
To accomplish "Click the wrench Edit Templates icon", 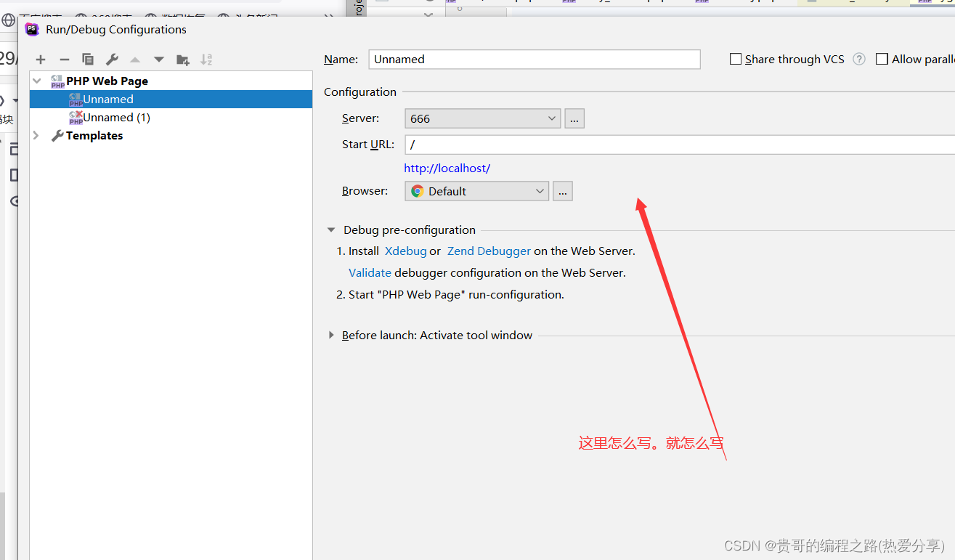I will pos(112,60).
